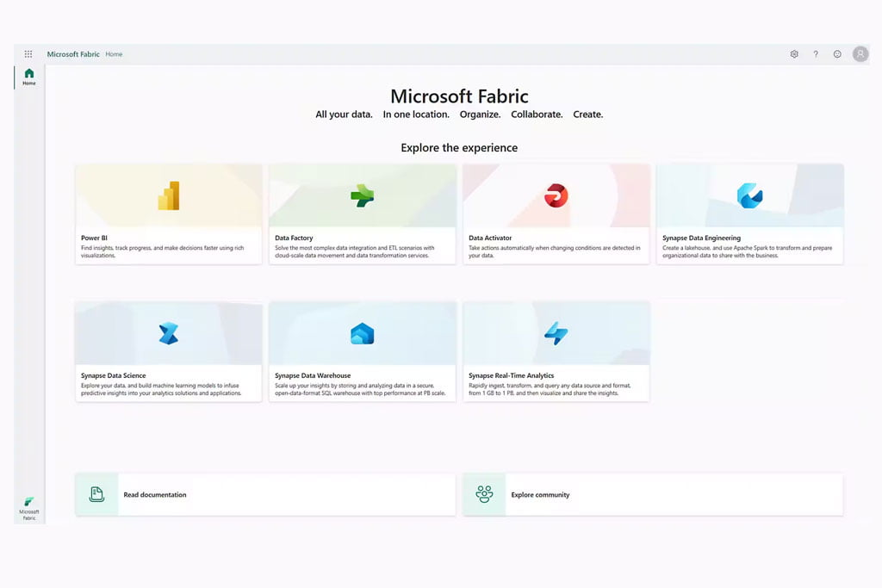882x588 pixels.
Task: Open the user account avatar
Action: pyautogui.click(x=860, y=54)
